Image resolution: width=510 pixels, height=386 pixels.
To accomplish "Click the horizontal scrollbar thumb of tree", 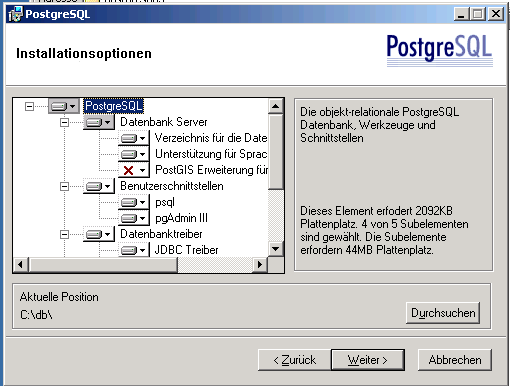I will tap(103, 265).
